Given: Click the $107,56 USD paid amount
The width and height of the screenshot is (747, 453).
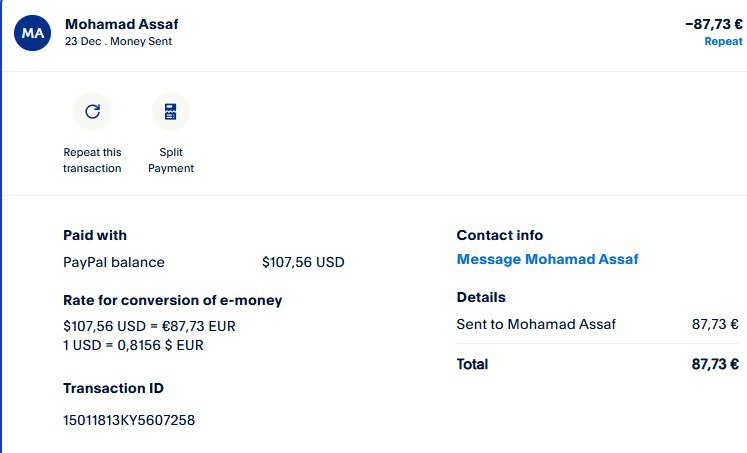Looking at the screenshot, I should (303, 262).
